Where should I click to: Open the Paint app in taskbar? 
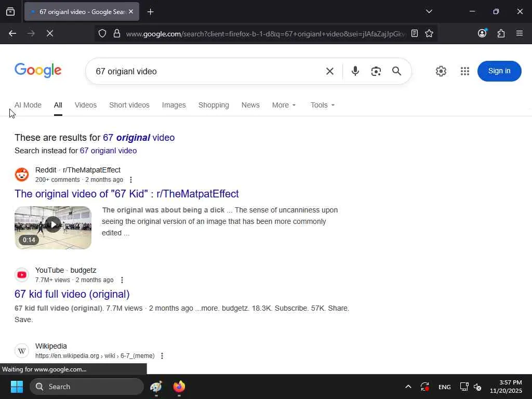(x=156, y=387)
